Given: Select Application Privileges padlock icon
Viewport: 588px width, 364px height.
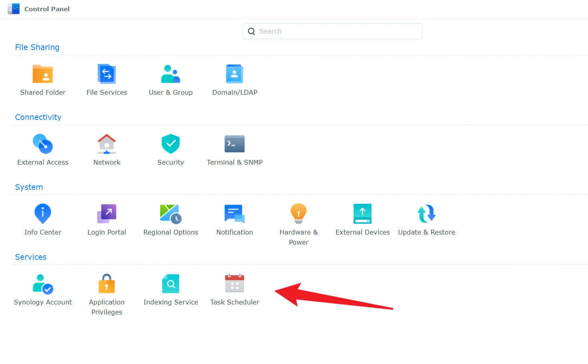Looking at the screenshot, I should (x=107, y=284).
